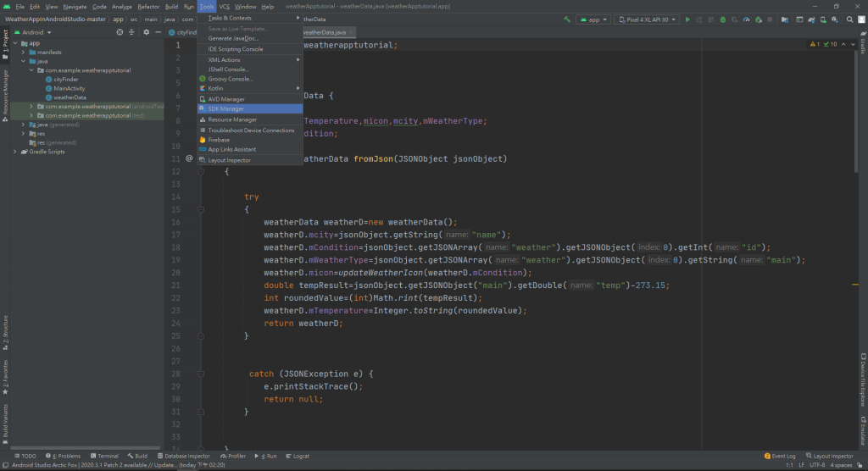Screen dimensions: 868x471
Task: Toggle the Logcat tool window
Action: pos(298,456)
